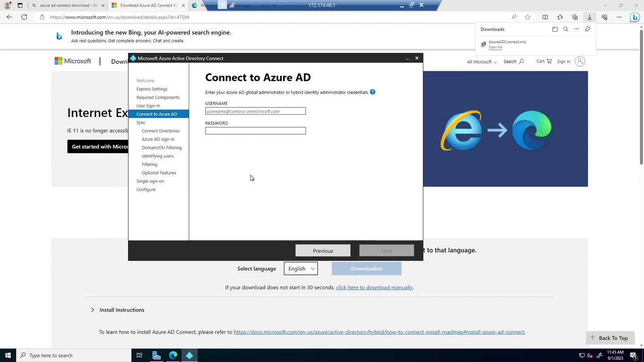Select the Identifying users step
The width and height of the screenshot is (644, 362).
(157, 156)
